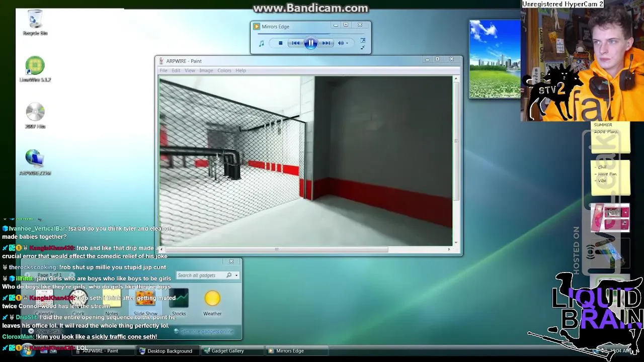The height and width of the screenshot is (362, 644).
Task: Close the Gadget Gallery window
Action: [231, 261]
